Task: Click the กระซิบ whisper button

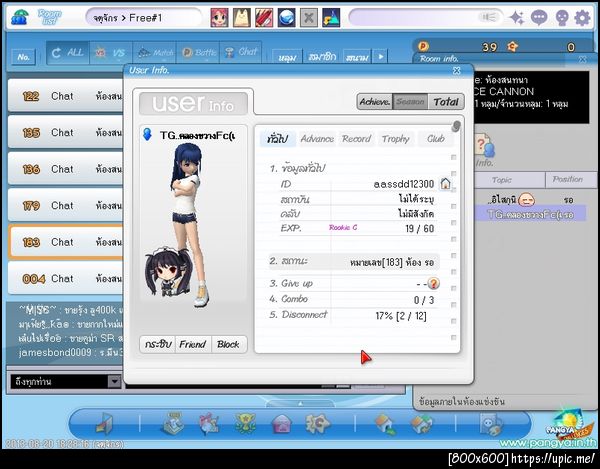Action: [158, 344]
